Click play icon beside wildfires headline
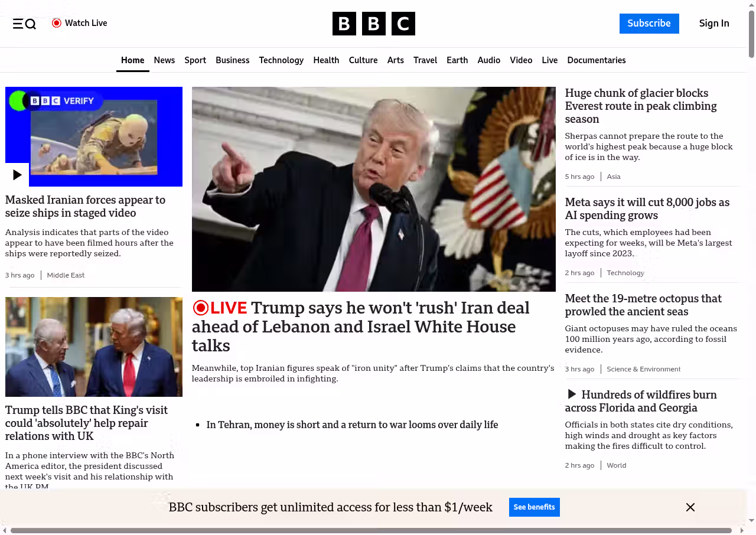The height and width of the screenshot is (535, 756). pos(571,394)
